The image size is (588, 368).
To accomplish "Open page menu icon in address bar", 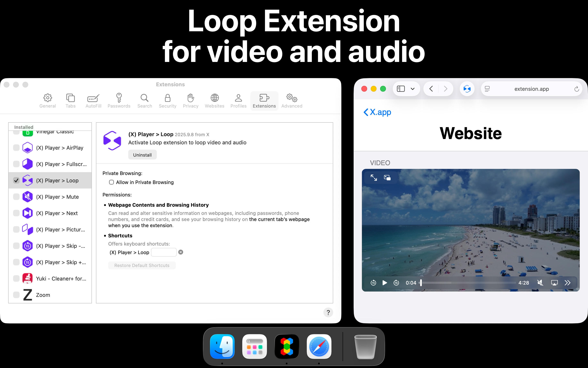I will [x=487, y=89].
